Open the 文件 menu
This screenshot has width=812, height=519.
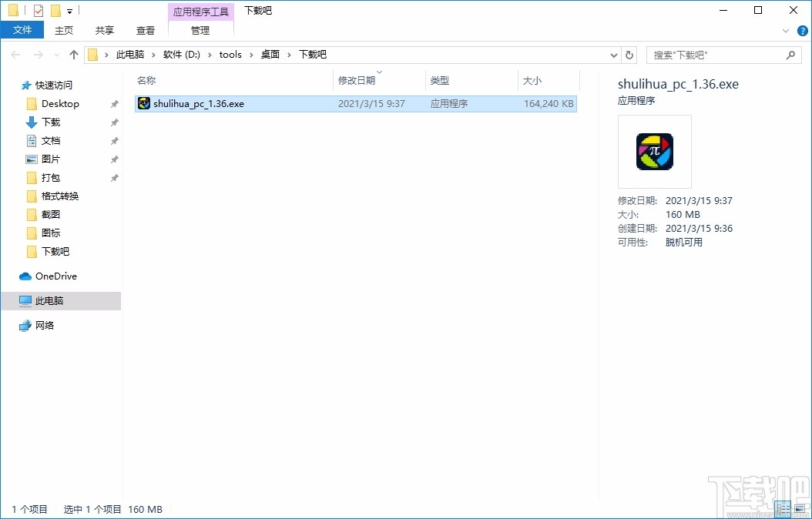(22, 29)
